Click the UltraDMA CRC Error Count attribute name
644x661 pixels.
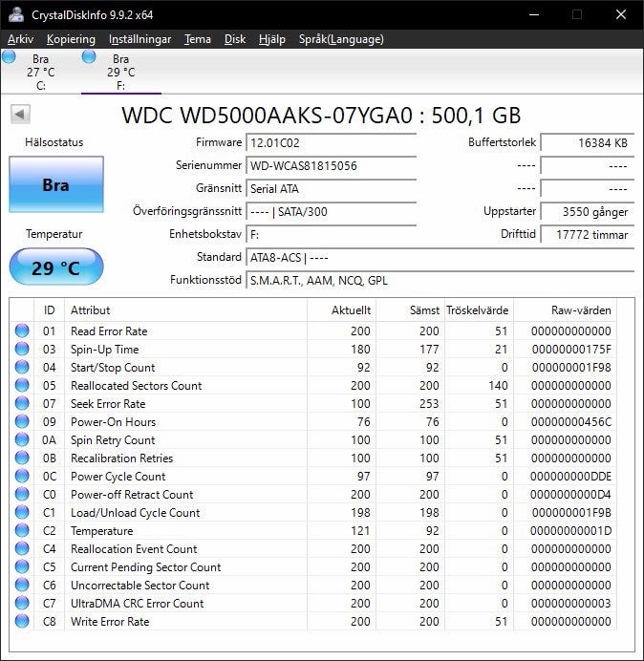pyautogui.click(x=137, y=604)
